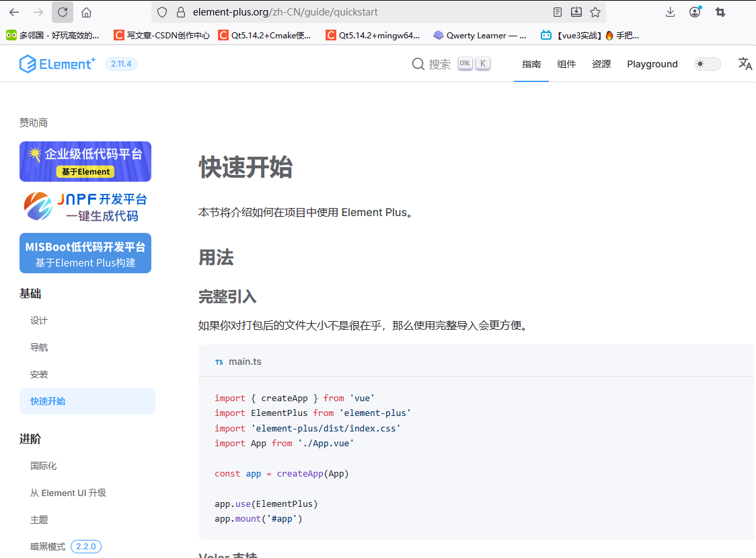Open the language translate icon
Viewport: 756px width, 558px height.
(745, 64)
